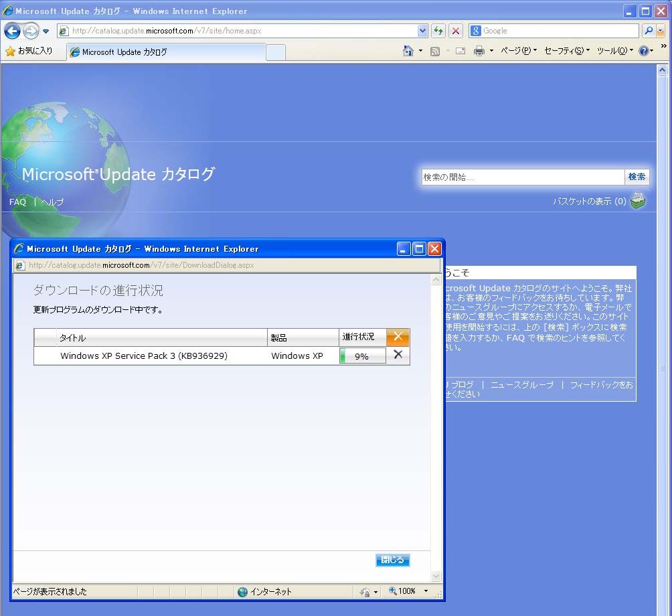Click the orange cancel-all X header button
Screen dimensions: 672x616
click(398, 337)
